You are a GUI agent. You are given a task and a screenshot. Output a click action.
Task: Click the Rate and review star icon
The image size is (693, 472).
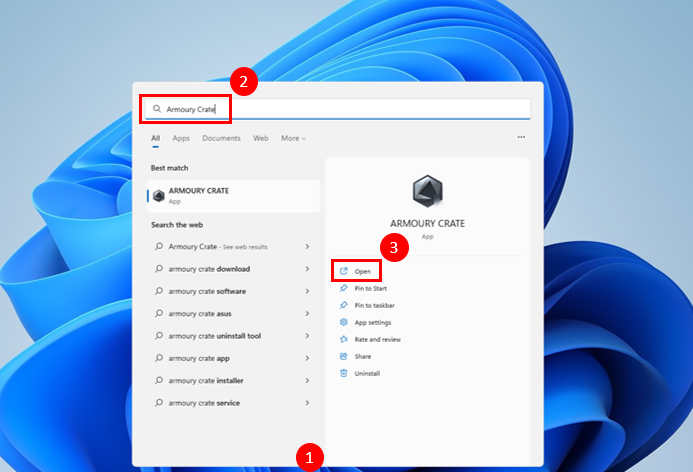pyautogui.click(x=344, y=339)
